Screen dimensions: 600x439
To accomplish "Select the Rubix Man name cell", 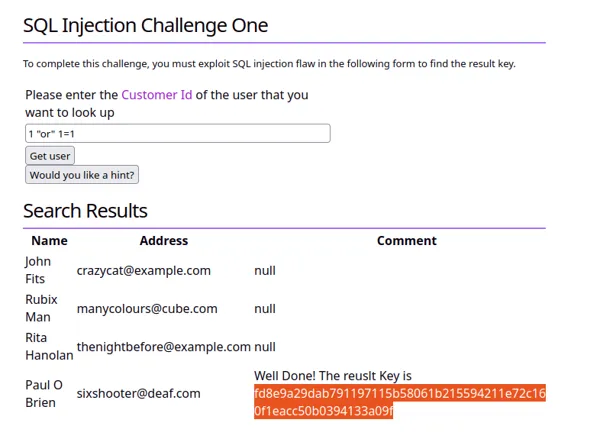I will [x=41, y=308].
